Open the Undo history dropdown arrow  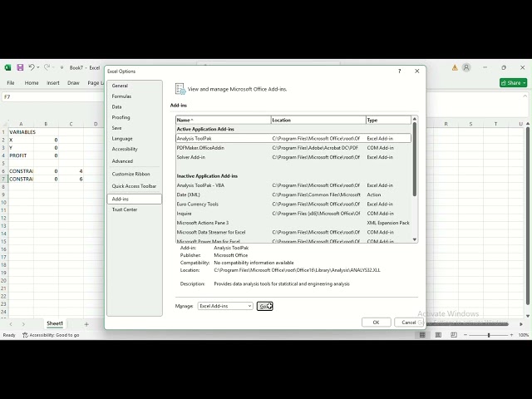coord(38,67)
